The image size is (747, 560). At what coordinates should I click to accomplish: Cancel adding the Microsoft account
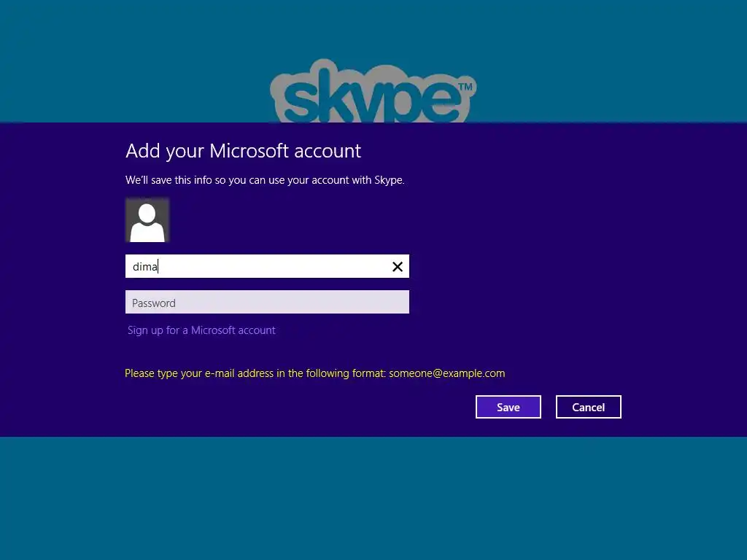[x=589, y=407]
